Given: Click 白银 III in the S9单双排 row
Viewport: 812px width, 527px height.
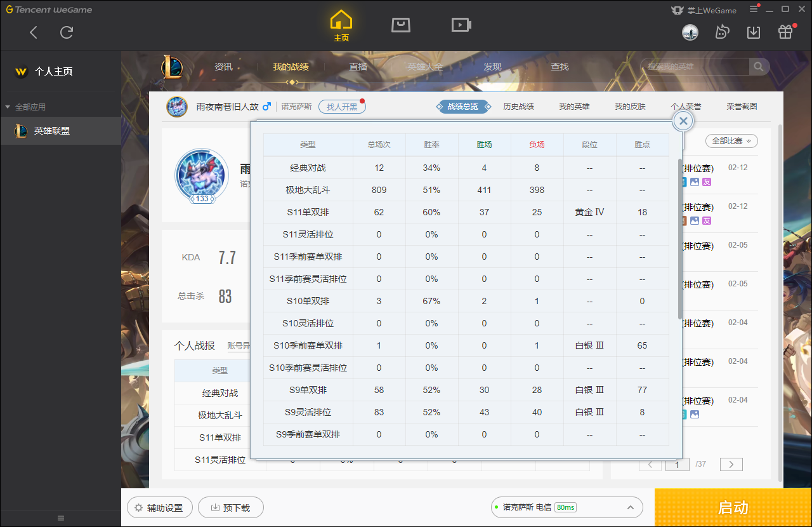Looking at the screenshot, I should coord(589,390).
